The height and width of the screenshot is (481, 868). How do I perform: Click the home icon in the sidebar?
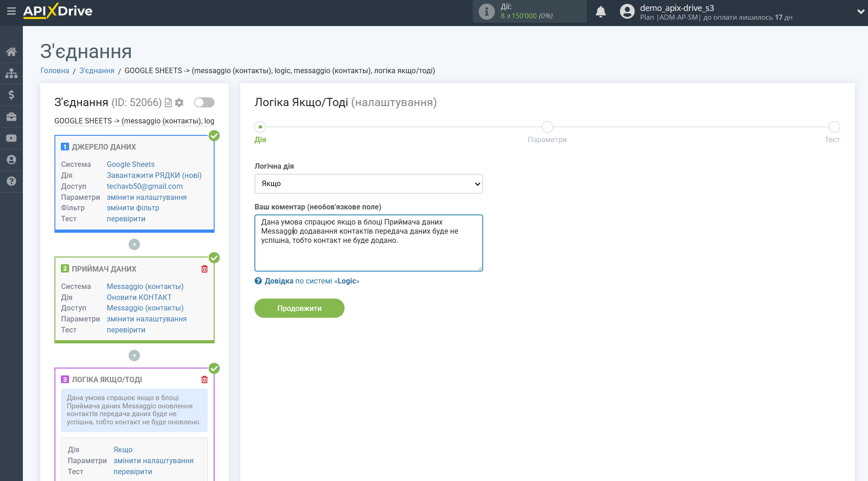pos(11,52)
